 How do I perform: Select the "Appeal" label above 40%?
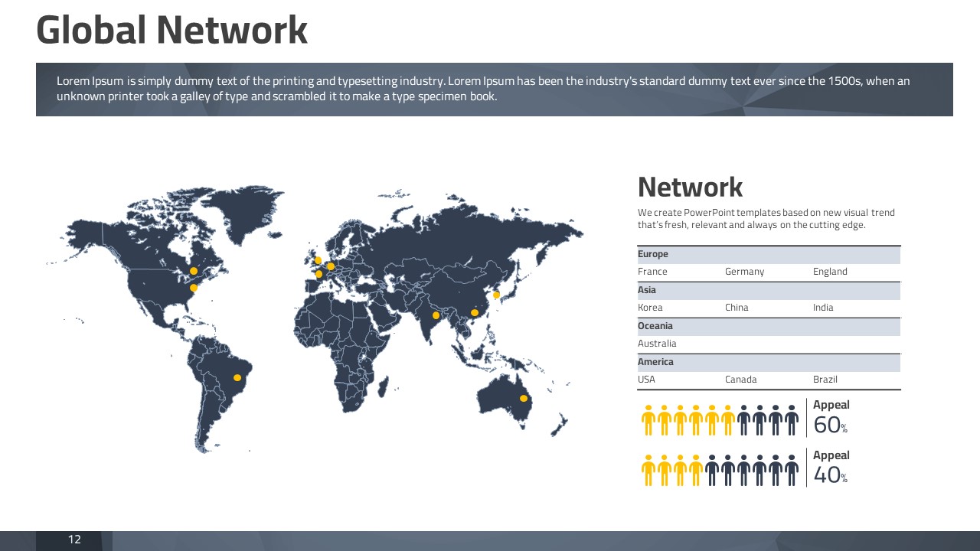[x=831, y=455]
